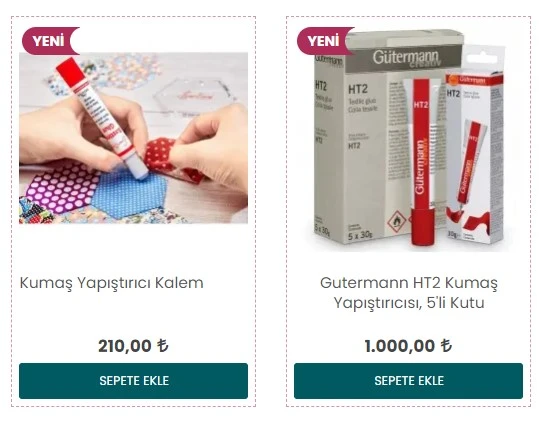Click the lira symbol beside 1.000,00
Image resolution: width=539 pixels, height=426 pixels.
(x=446, y=346)
